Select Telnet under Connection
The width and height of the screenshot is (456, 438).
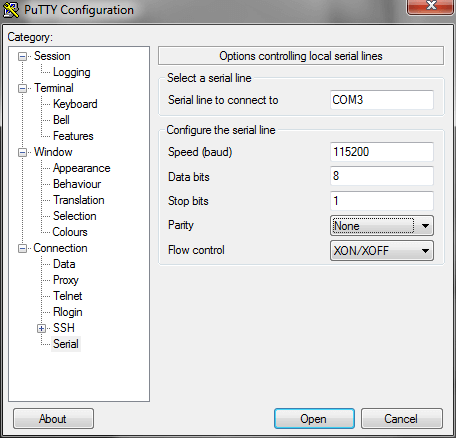coord(68,296)
